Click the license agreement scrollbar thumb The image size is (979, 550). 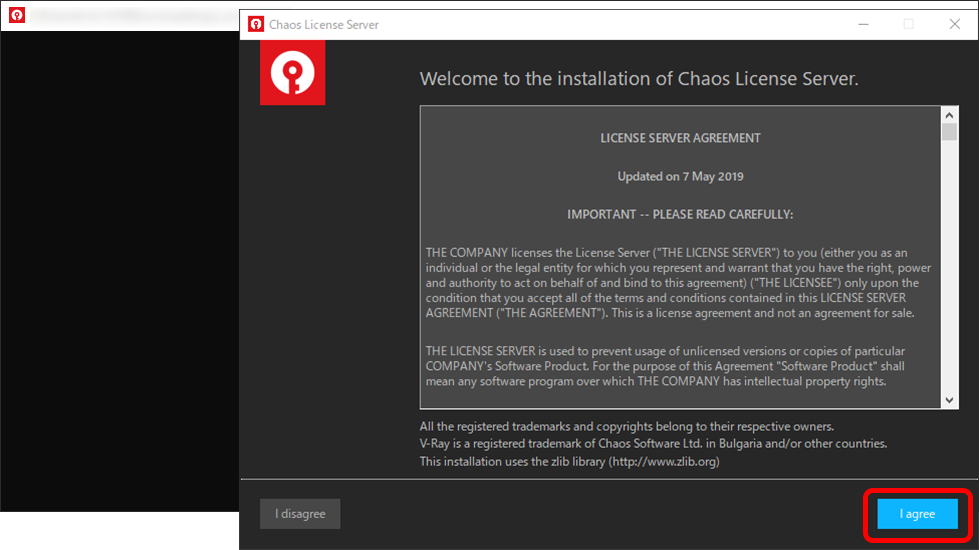[949, 132]
